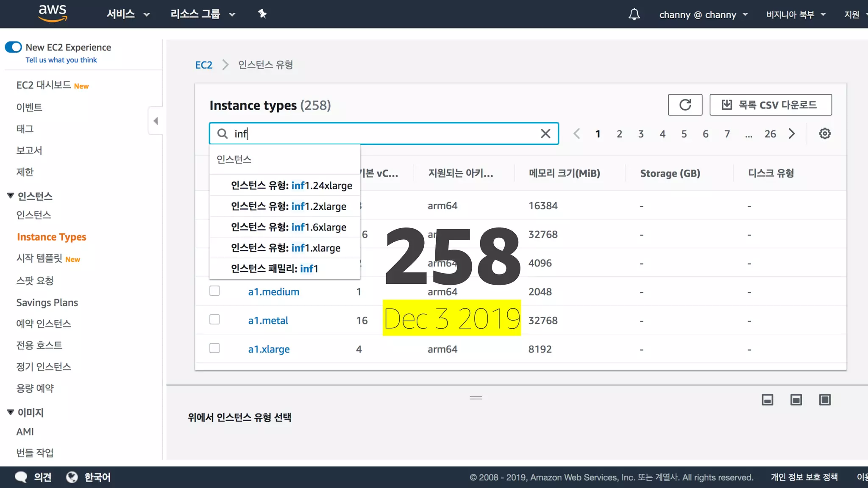Viewport: 868px width, 488px height.
Task: Collapse the 인스턴스 sidebar section
Action: (x=11, y=196)
